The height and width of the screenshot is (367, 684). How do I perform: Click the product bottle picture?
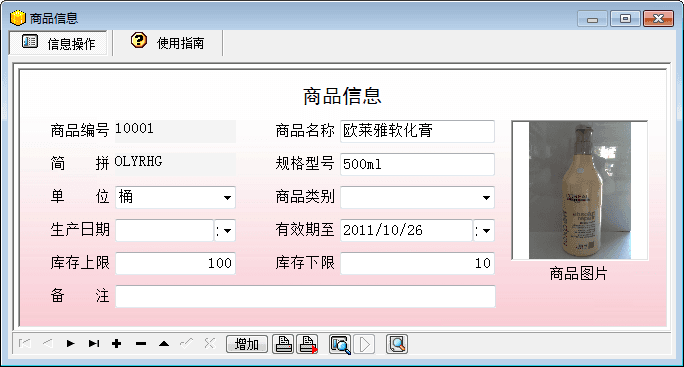point(580,190)
